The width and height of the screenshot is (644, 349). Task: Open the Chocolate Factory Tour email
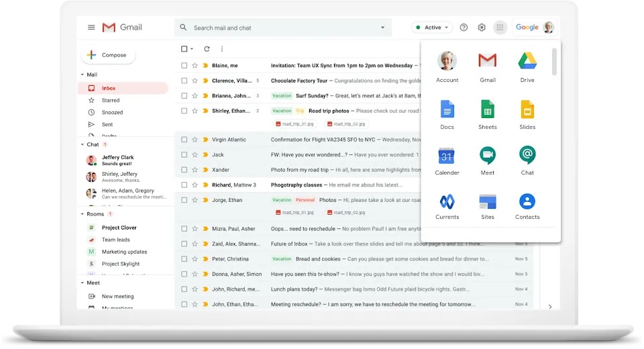point(299,81)
